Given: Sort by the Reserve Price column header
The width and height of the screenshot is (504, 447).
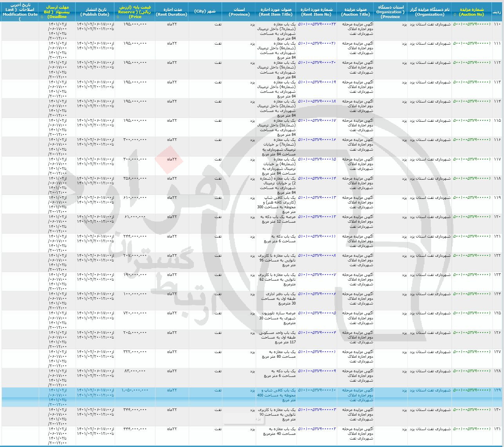Looking at the screenshot, I should tap(135, 12).
